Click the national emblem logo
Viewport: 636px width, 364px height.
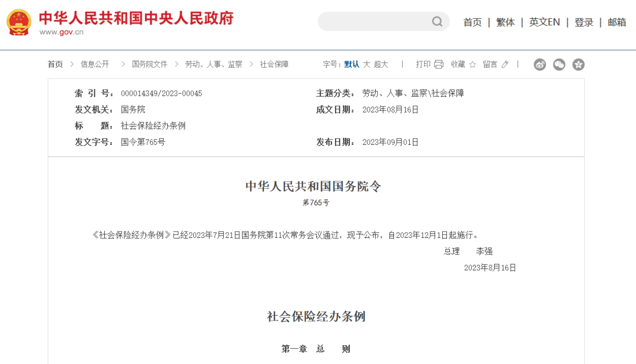tap(19, 22)
